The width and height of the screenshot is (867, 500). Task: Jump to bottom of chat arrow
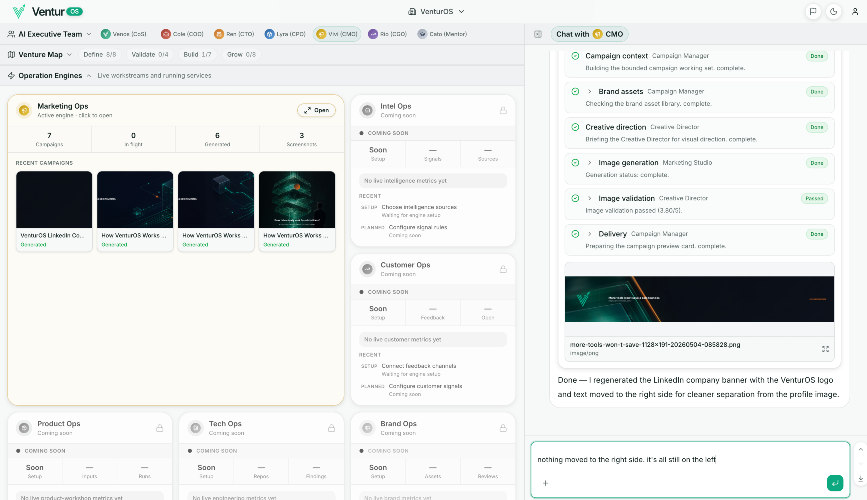[x=860, y=479]
